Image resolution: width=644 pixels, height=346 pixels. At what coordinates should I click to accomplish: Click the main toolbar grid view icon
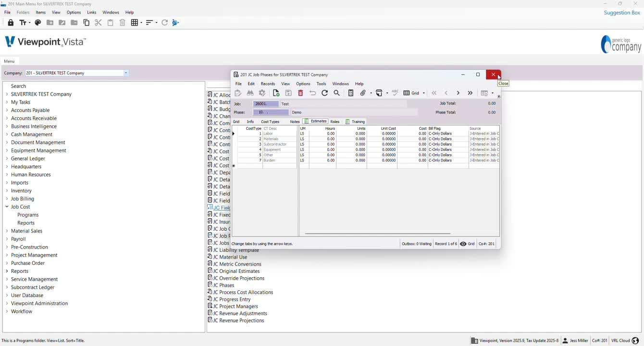pyautogui.click(x=135, y=23)
